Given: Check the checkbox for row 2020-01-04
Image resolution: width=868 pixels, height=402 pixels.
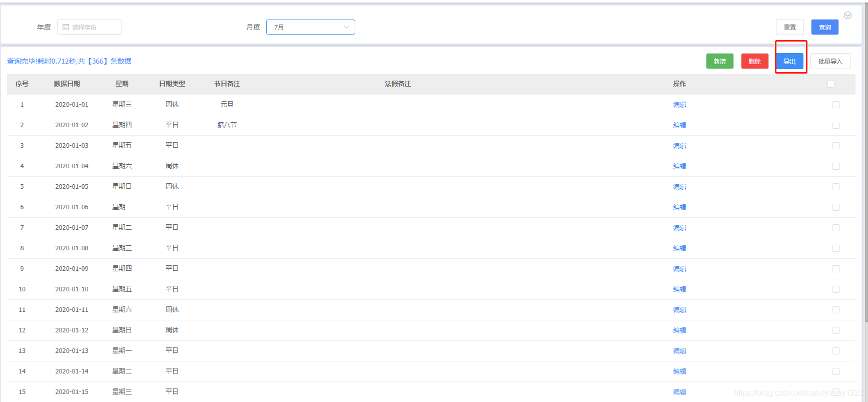Looking at the screenshot, I should click(x=835, y=166).
